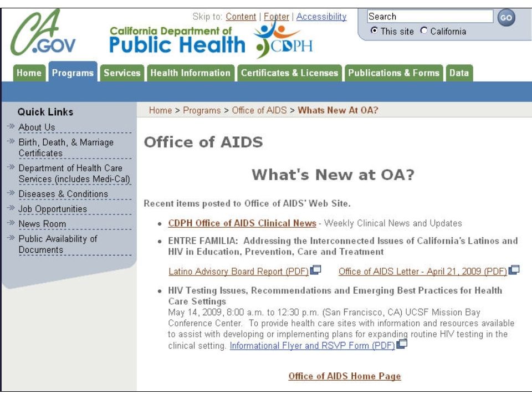Click the What's New at OA? heading
Screen dimensions: 532x399
coord(333,175)
